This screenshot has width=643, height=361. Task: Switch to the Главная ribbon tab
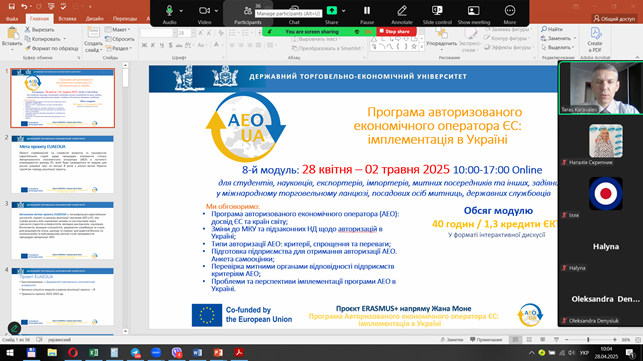tap(39, 18)
